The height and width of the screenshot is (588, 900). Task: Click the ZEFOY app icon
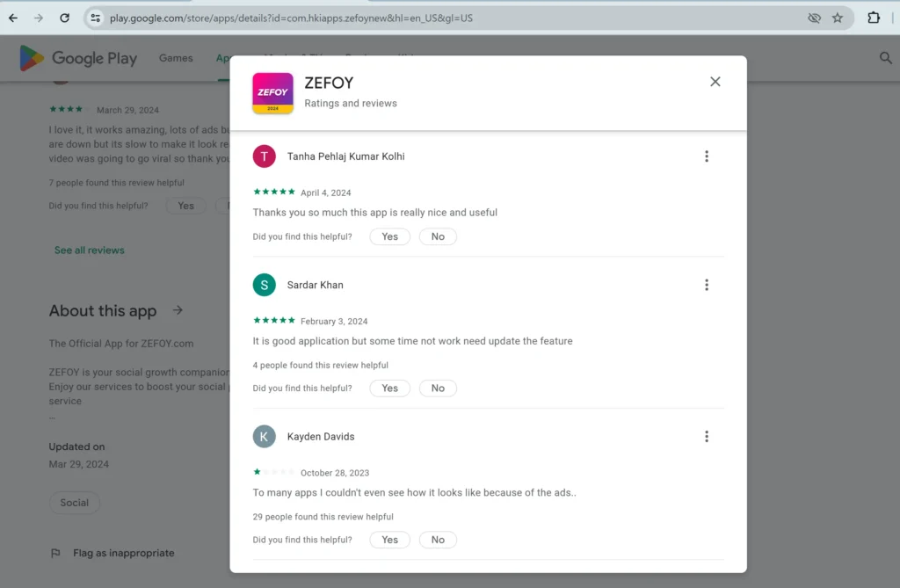point(272,93)
